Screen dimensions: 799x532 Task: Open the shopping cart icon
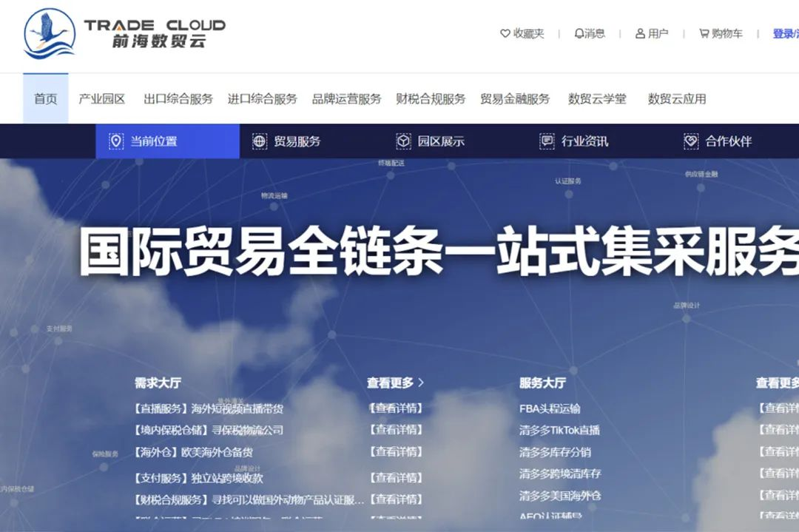(x=703, y=34)
